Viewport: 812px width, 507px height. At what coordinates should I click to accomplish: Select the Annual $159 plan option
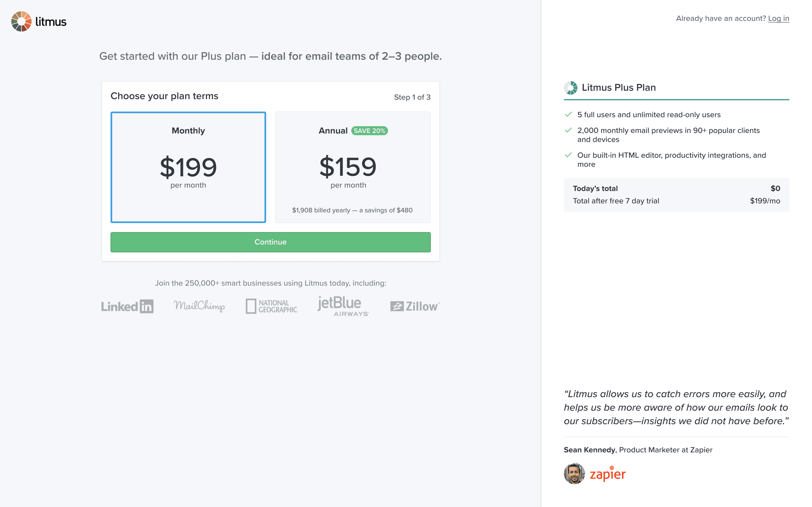point(353,167)
